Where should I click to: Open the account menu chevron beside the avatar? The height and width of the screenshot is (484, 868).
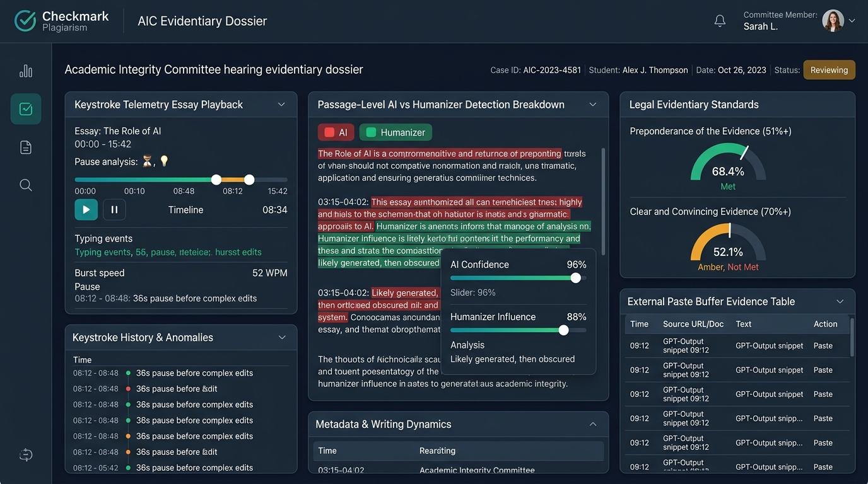852,21
